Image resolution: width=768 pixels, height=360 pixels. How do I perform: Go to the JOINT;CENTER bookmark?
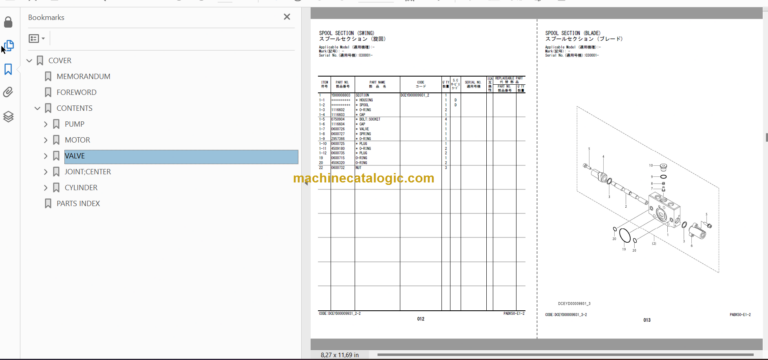pyautogui.click(x=88, y=172)
